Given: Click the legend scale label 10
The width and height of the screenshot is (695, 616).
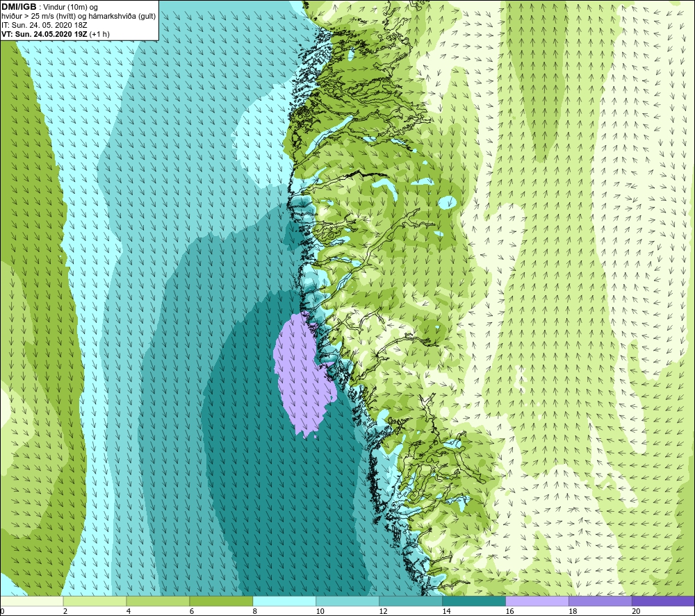Looking at the screenshot, I should coord(320,611).
